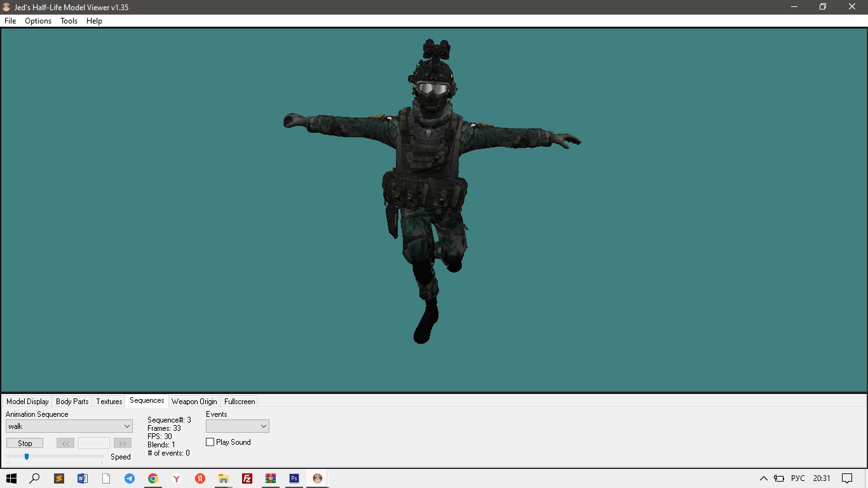
Task: Switch to the Body Parts tab
Action: coord(72,402)
